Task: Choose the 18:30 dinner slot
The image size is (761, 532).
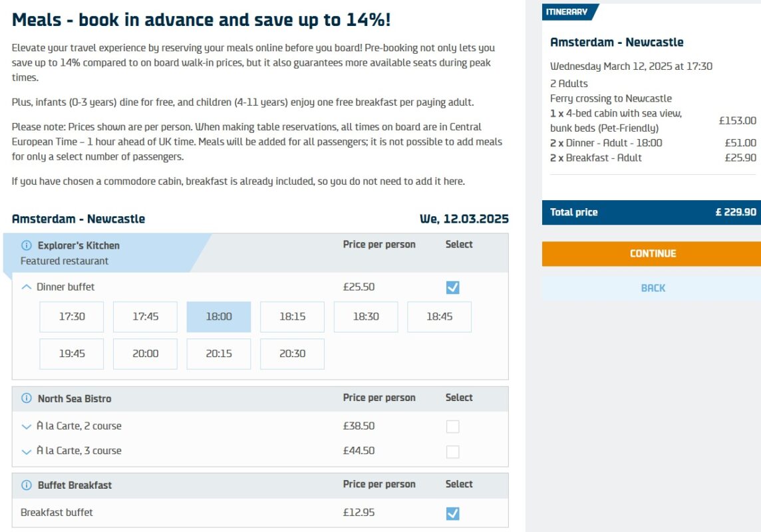Action: 366,317
